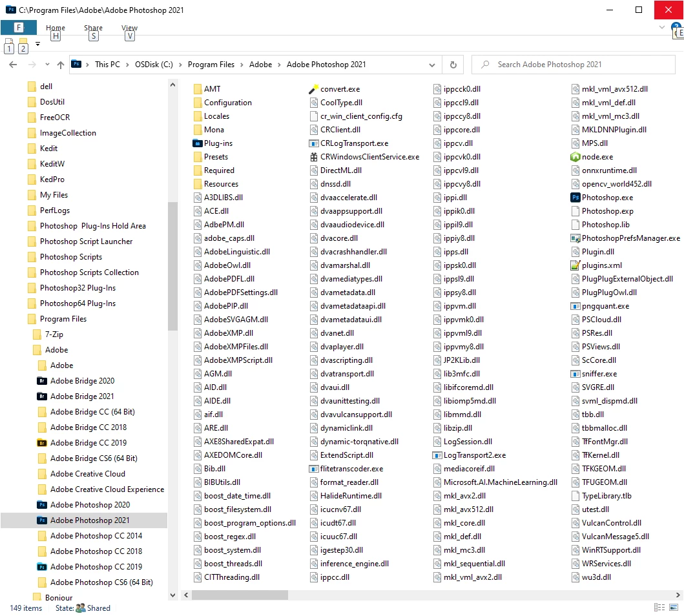Open the Home ribbon tab
This screenshot has height=616, width=684.
point(56,28)
